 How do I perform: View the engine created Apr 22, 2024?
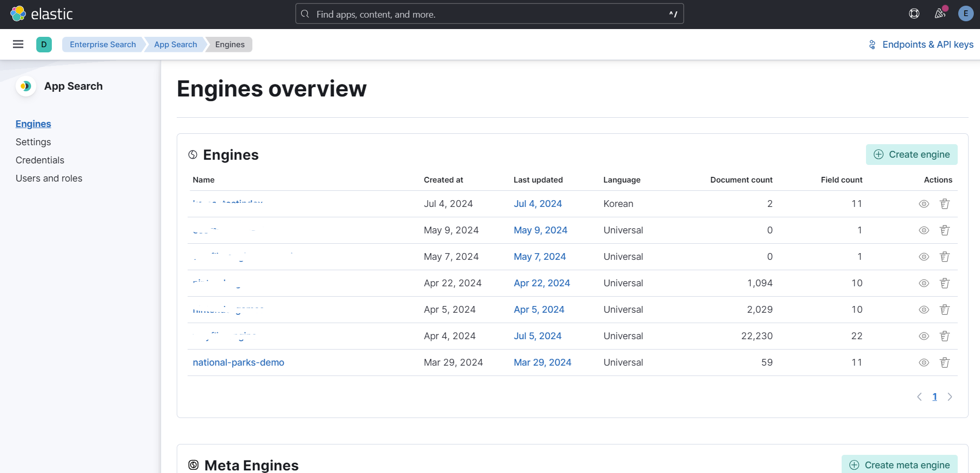click(924, 283)
